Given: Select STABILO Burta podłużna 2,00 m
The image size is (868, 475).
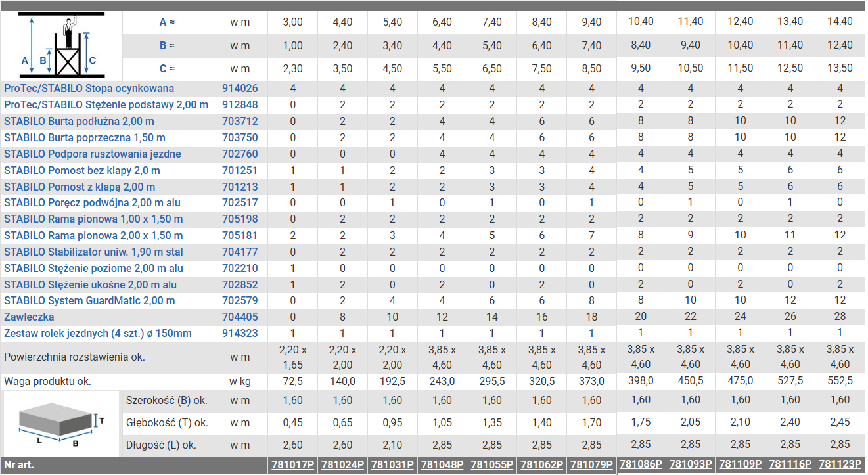Looking at the screenshot, I should 80,122.
